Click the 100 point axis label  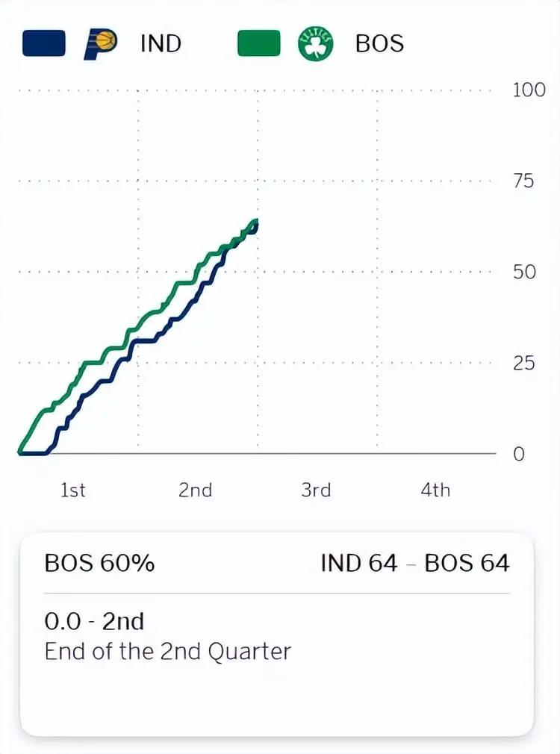click(x=529, y=90)
